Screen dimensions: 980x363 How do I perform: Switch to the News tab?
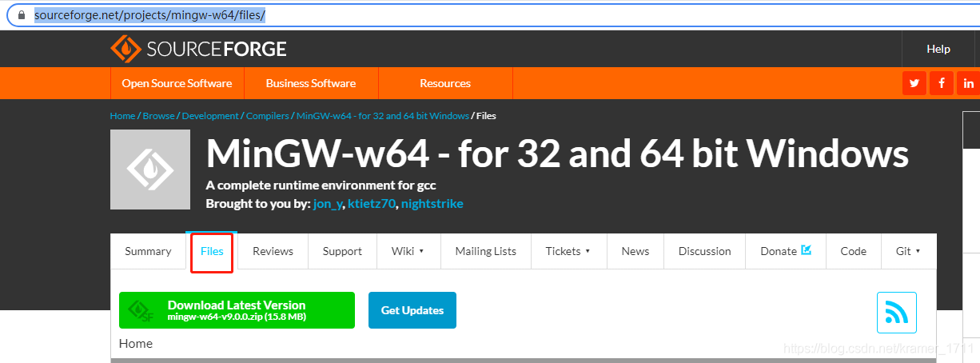635,251
